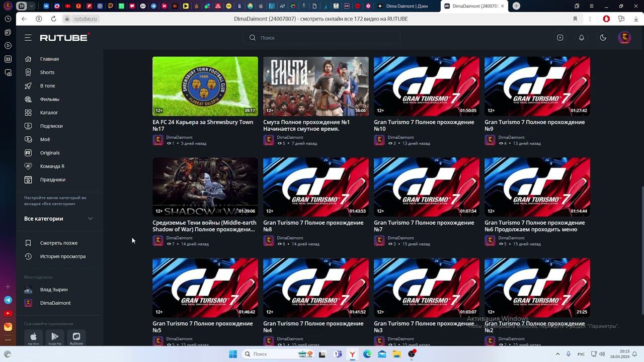644x362 pixels.
Task: Open the Shrewsbury Town video thumbnail
Action: [x=205, y=86]
